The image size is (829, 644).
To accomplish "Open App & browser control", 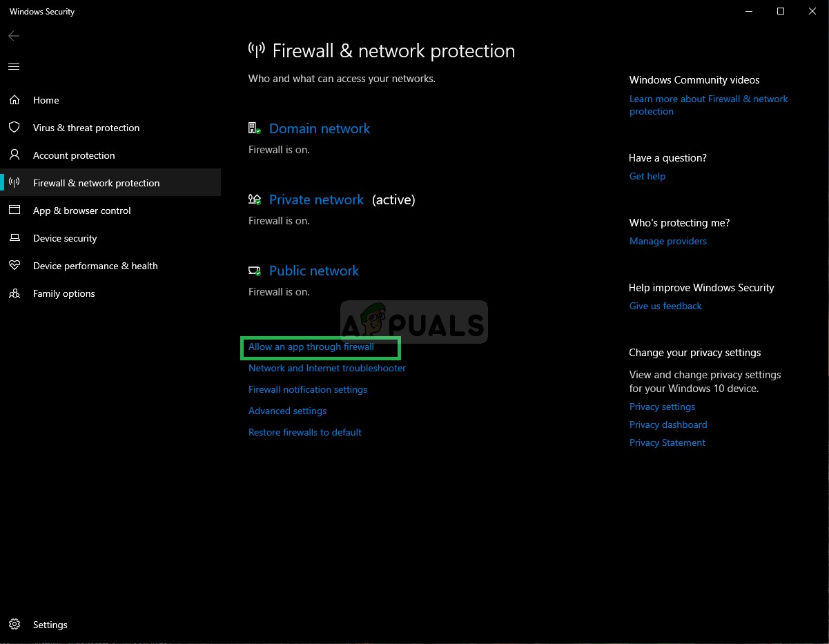I will [x=83, y=211].
